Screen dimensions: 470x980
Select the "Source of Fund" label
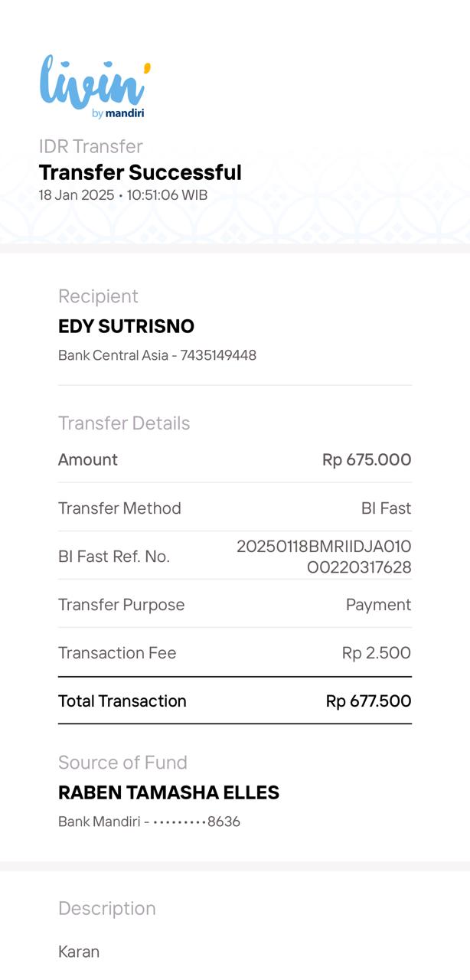tap(122, 763)
